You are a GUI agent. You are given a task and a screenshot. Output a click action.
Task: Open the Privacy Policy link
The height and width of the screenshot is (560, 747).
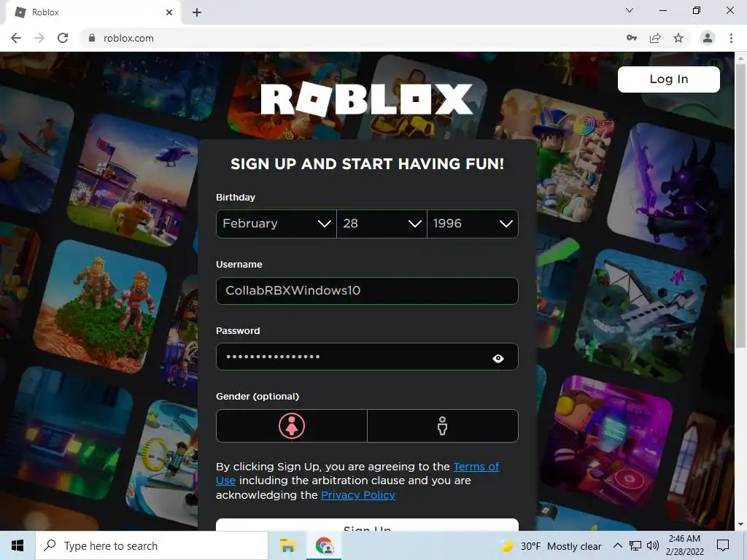(358, 495)
